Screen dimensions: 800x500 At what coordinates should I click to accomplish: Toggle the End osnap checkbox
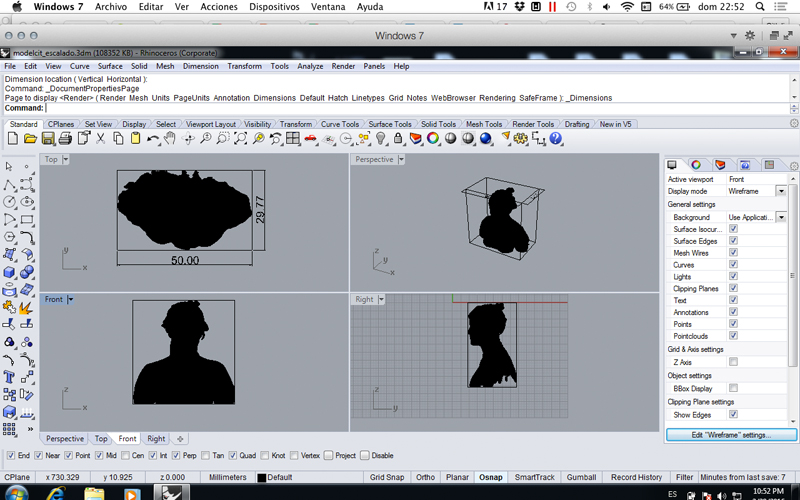11,456
